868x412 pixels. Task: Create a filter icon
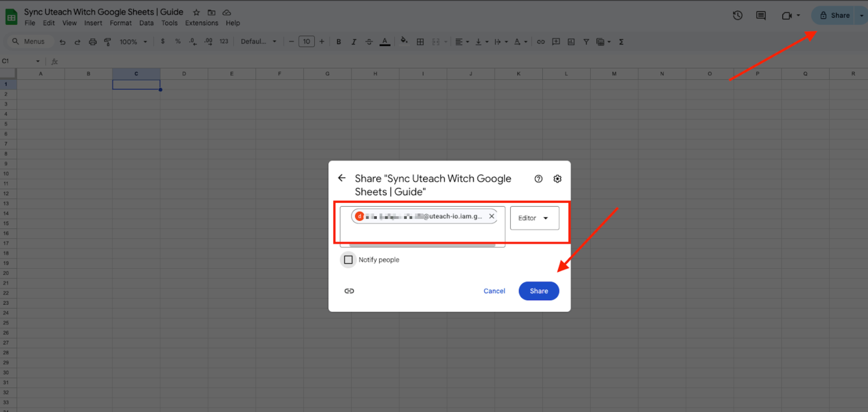pyautogui.click(x=586, y=42)
